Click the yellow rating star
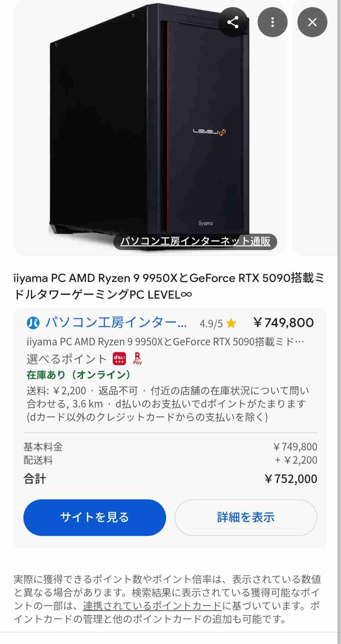Image resolution: width=341 pixels, height=644 pixels. (231, 323)
